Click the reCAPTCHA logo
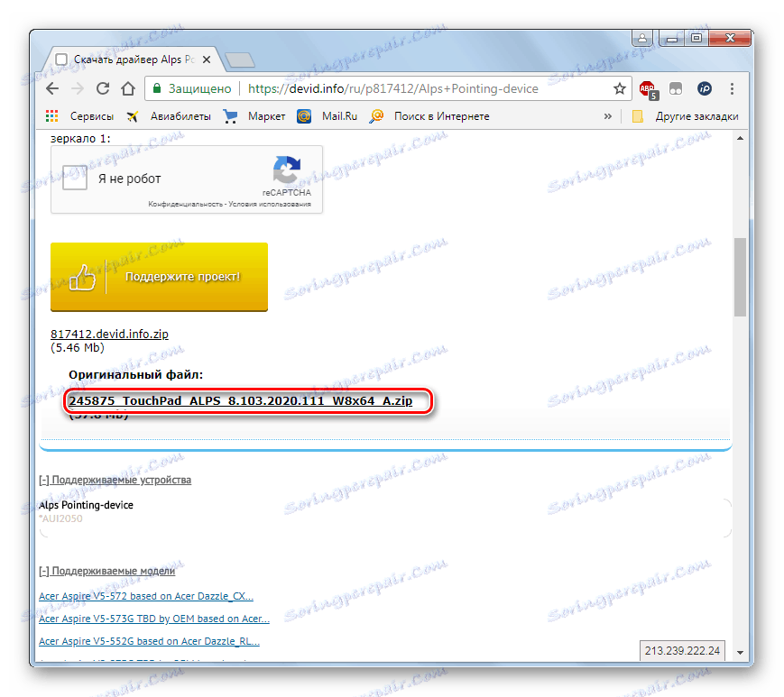 point(287,170)
